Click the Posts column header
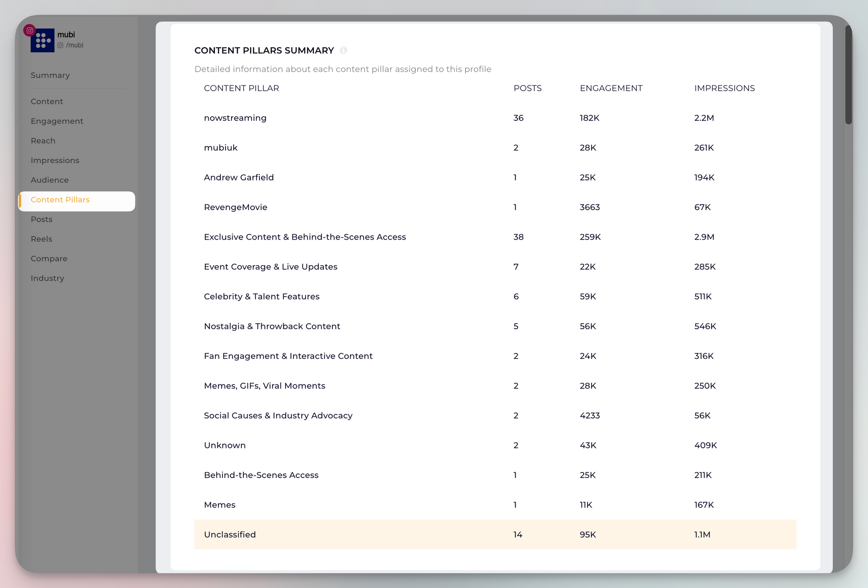 point(527,88)
